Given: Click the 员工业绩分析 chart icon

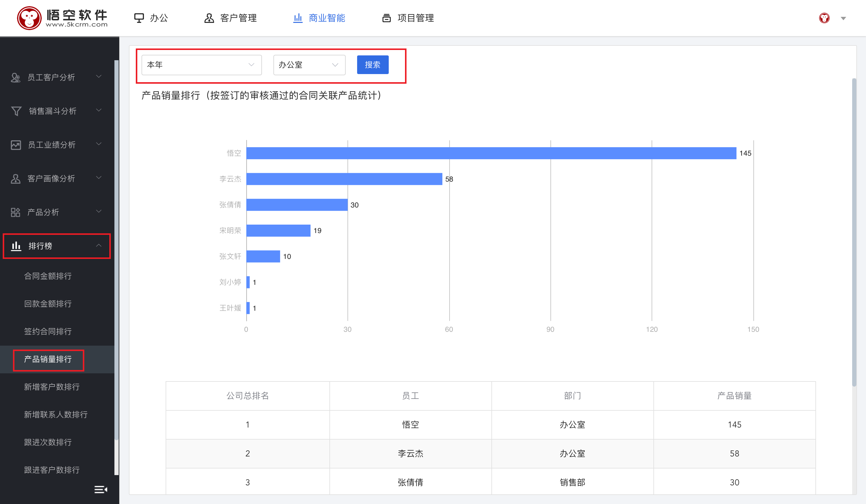Looking at the screenshot, I should pos(16,145).
